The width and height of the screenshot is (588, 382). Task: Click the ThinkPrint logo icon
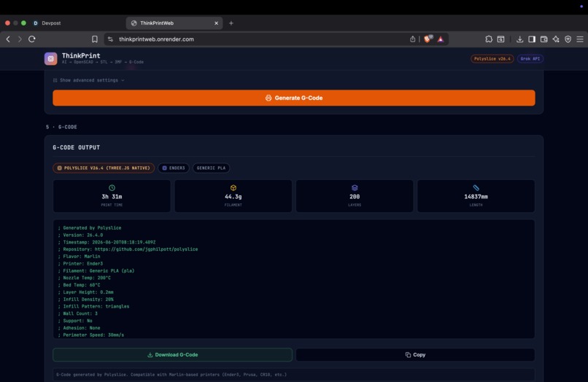click(50, 58)
